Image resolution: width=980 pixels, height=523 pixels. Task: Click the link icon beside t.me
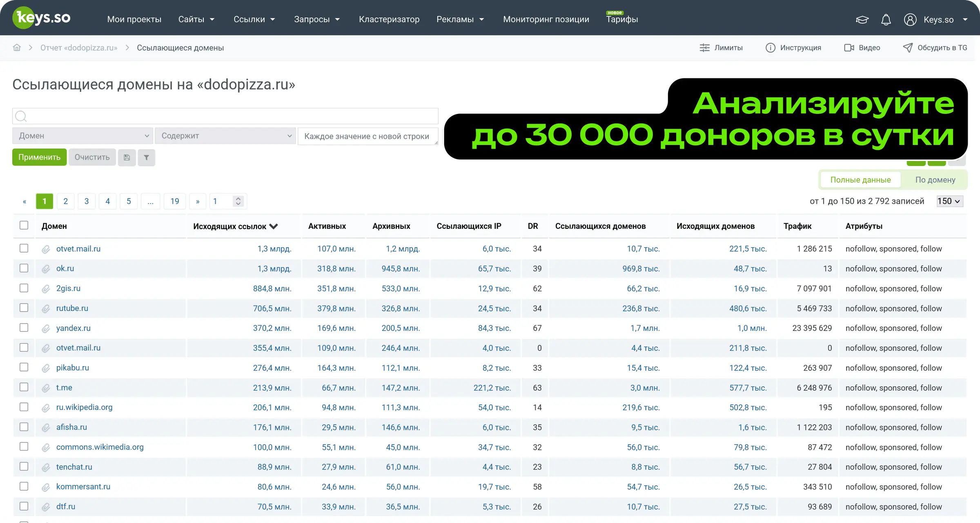tap(46, 388)
